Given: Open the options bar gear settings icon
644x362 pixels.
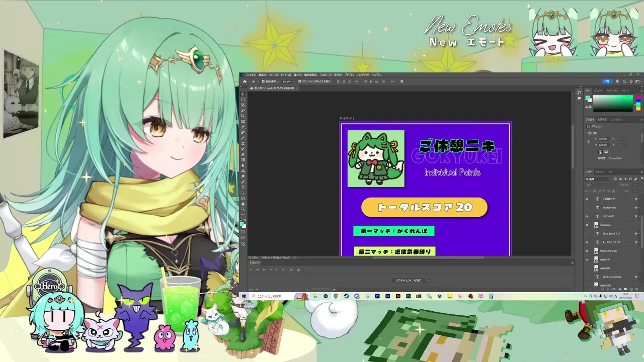Looking at the screenshot, I should point(402,81).
